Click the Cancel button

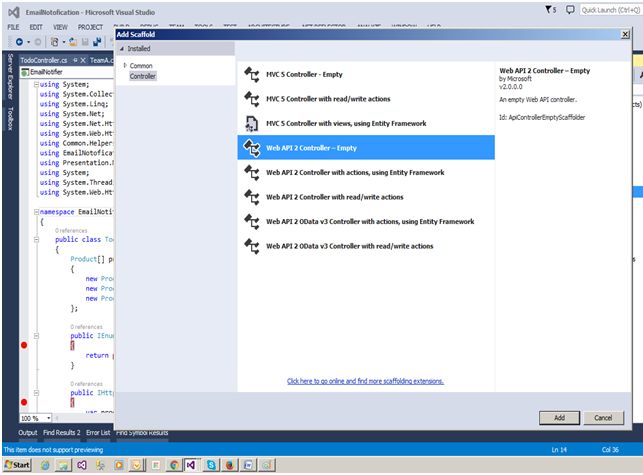pyautogui.click(x=603, y=418)
